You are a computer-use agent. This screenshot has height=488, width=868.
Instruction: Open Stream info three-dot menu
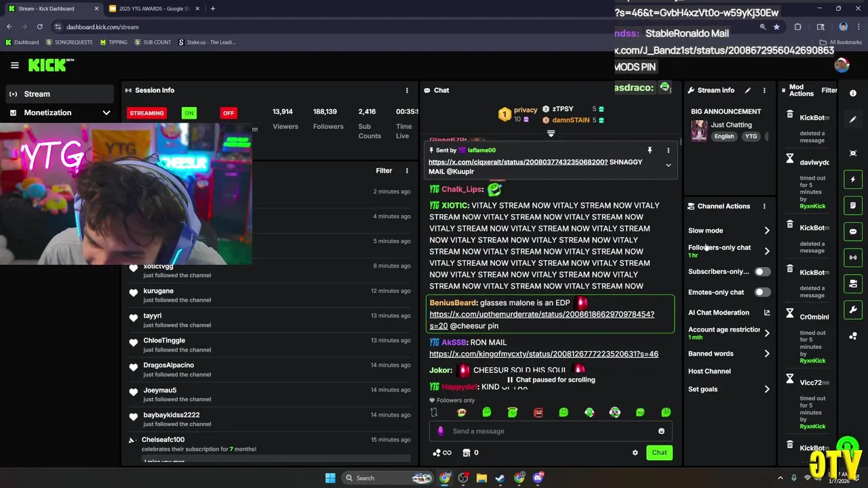tap(764, 90)
